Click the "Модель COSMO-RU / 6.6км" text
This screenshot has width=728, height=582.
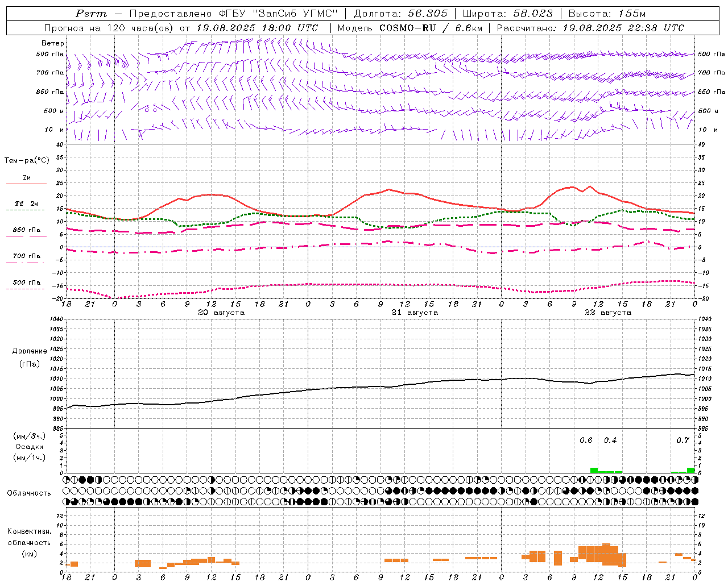pyautogui.click(x=410, y=28)
